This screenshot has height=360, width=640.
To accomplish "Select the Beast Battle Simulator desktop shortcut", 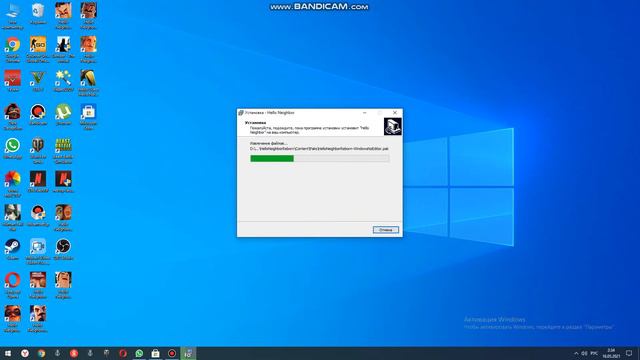I will point(63,150).
